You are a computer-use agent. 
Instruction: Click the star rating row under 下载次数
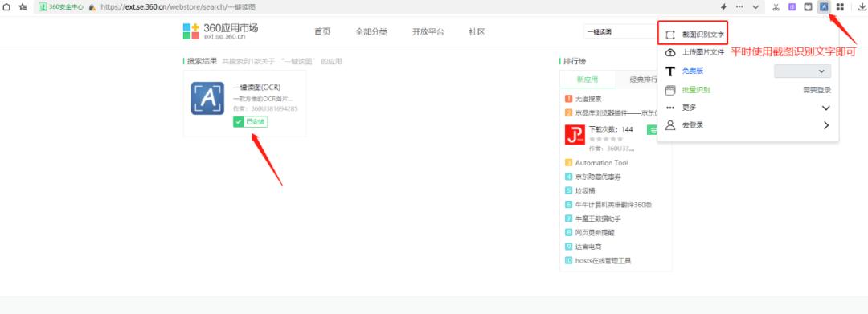pos(606,139)
